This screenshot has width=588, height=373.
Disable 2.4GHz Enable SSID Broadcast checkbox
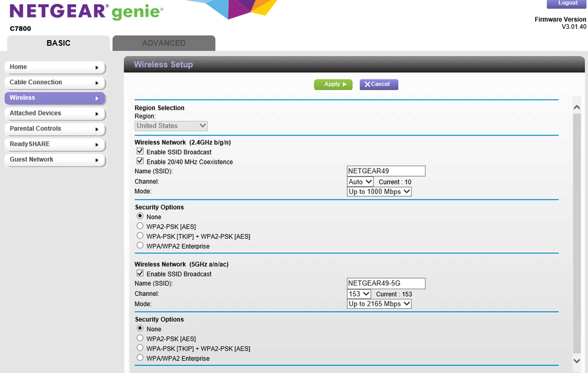click(140, 151)
